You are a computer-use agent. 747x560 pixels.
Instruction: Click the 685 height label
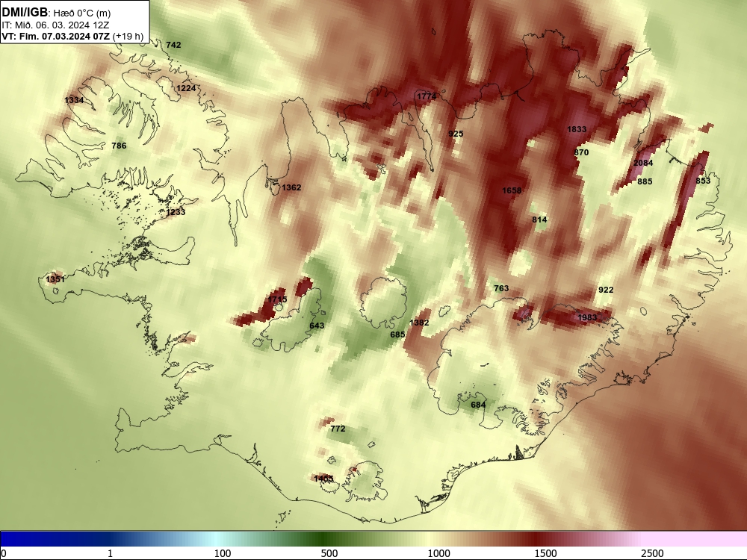398,335
